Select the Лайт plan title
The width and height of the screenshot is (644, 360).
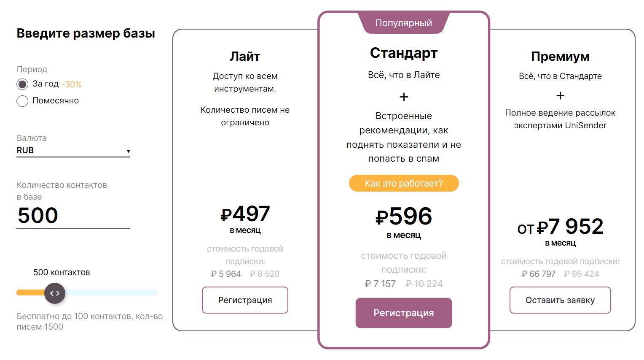point(245,56)
